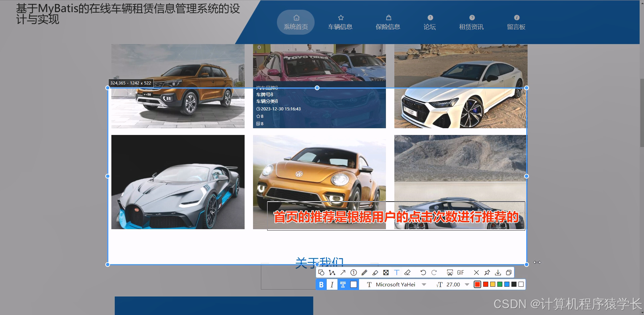
Task: Click the 车牌号8 text on the hovered card
Action: [x=265, y=95]
